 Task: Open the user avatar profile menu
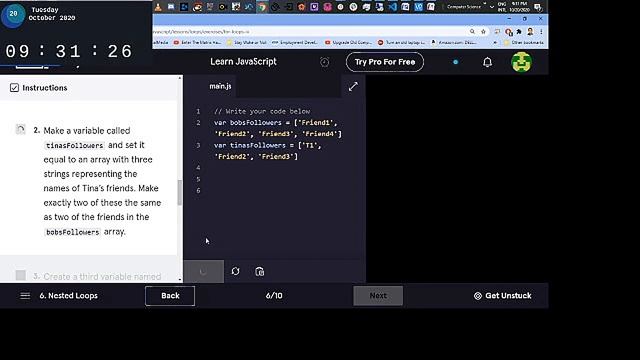coord(521,62)
